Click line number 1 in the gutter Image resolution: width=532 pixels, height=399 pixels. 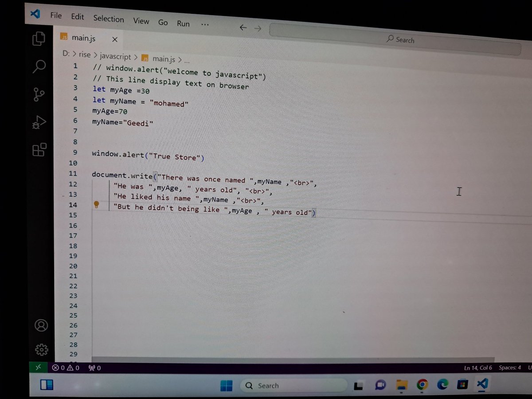pyautogui.click(x=75, y=66)
